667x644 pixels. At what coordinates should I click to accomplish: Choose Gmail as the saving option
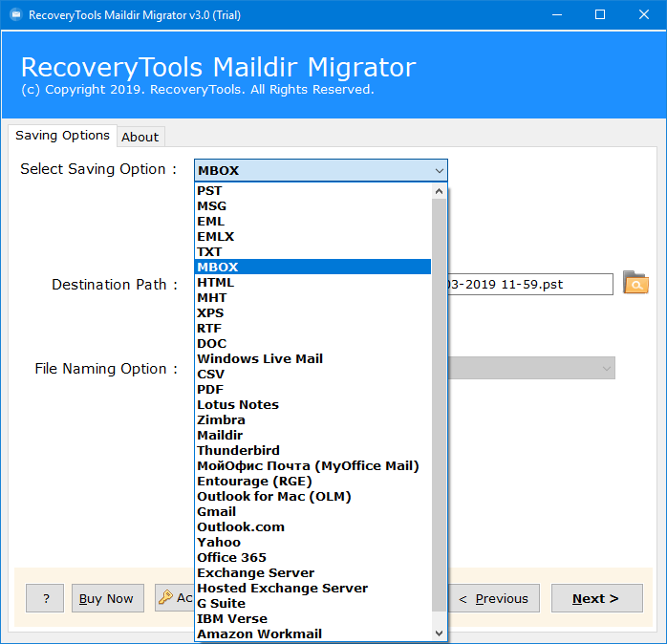coord(216,512)
